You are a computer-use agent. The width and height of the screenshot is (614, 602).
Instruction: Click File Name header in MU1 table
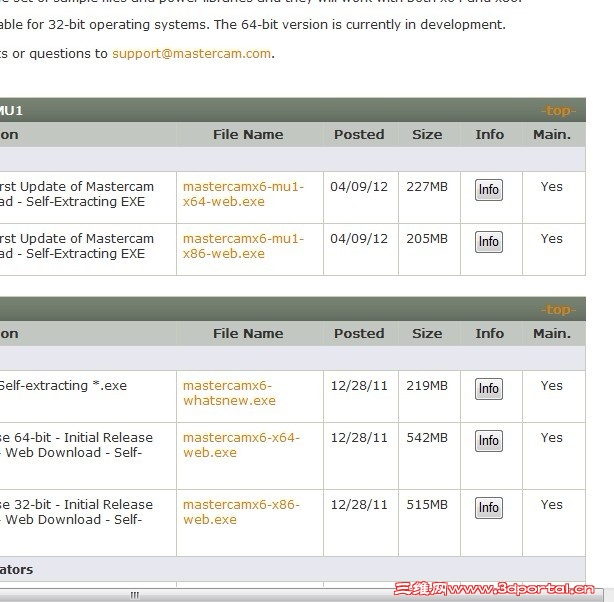pos(248,134)
